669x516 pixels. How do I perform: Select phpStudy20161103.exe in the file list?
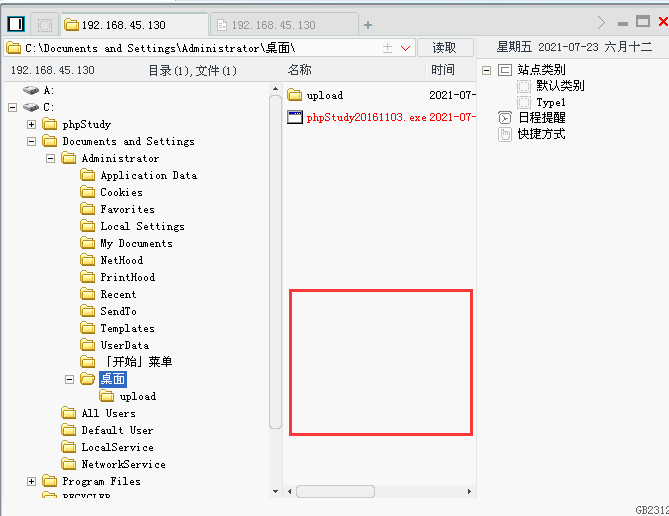point(366,117)
